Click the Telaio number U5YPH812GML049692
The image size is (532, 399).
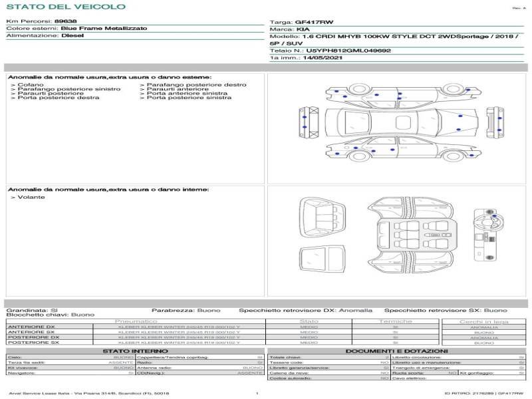(x=348, y=50)
